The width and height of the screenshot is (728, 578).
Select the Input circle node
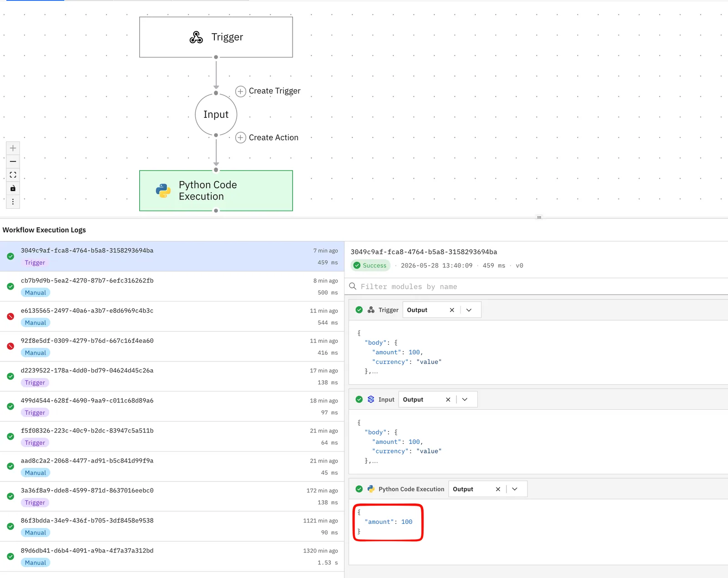tap(216, 115)
